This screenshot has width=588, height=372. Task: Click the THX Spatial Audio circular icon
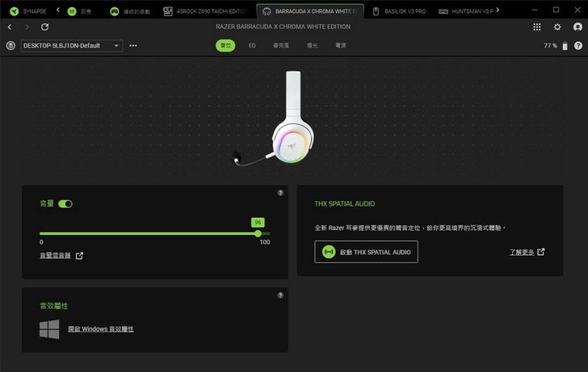329,252
